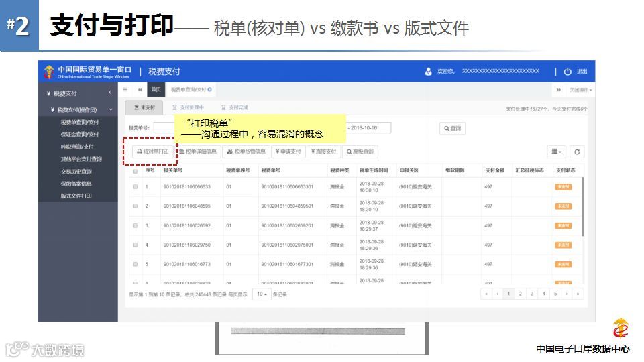
Task: Click declaration number 901020181106006633
Action: pyautogui.click(x=187, y=187)
